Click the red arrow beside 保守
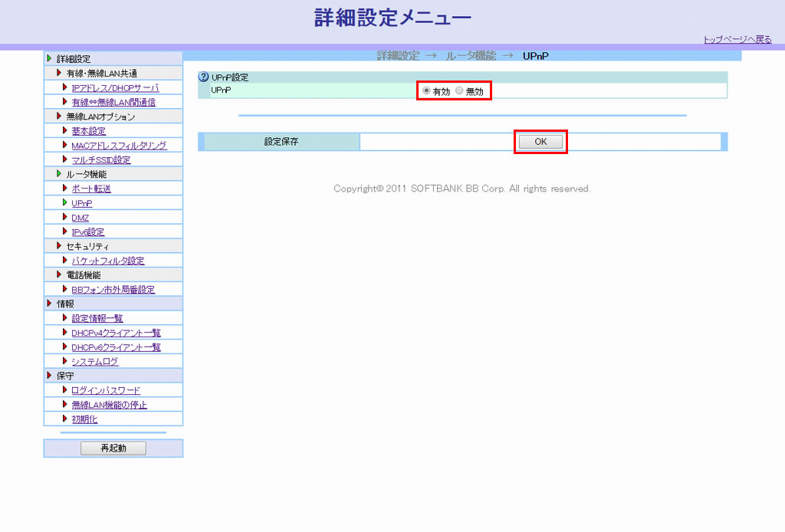The width and height of the screenshot is (785, 532). pyautogui.click(x=50, y=376)
